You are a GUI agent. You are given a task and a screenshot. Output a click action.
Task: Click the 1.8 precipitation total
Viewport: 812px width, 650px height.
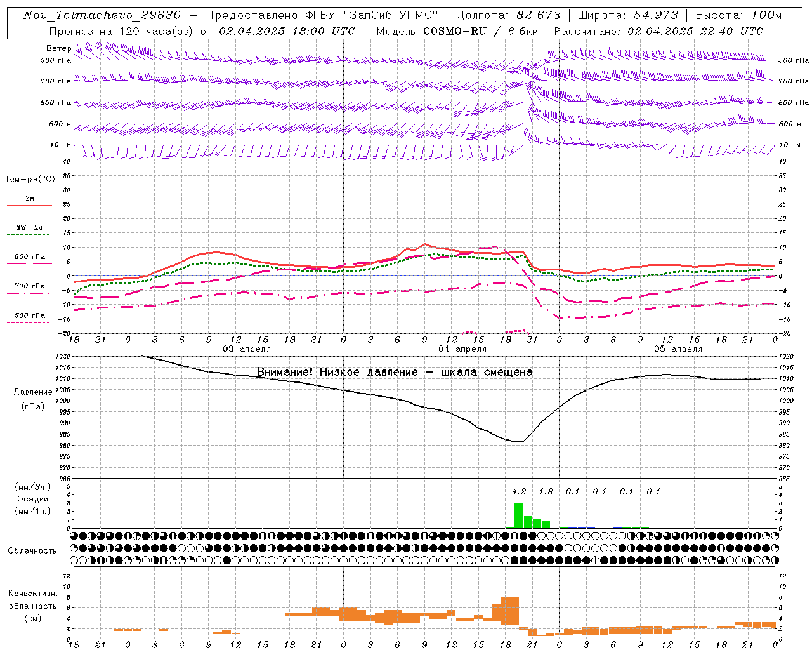point(546,491)
